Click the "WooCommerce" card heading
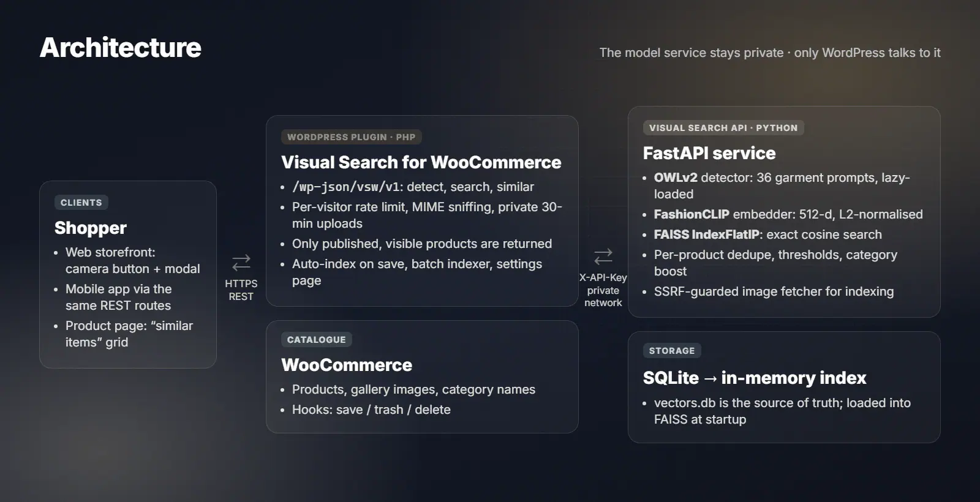The image size is (980, 502). (x=347, y=365)
